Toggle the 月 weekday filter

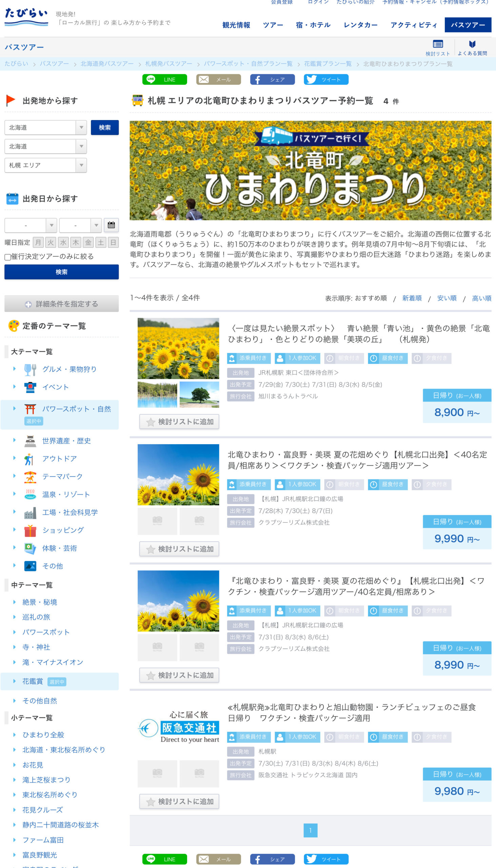pyautogui.click(x=38, y=242)
